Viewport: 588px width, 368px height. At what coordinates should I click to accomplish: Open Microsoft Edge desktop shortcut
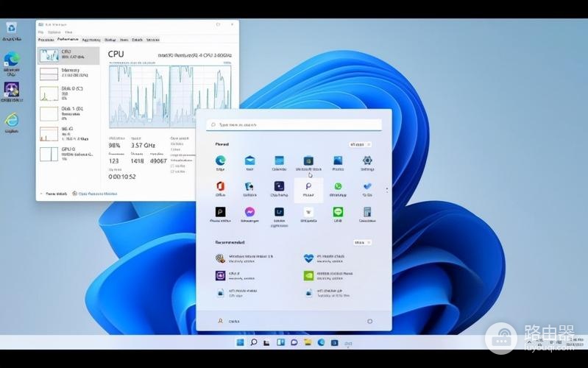point(12,64)
